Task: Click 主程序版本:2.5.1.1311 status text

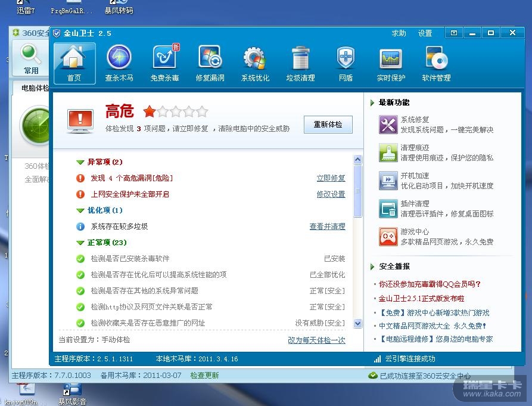Action: tap(94, 359)
